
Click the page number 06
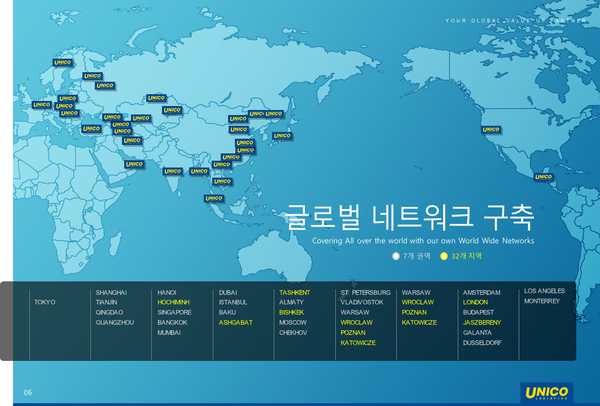coord(28,391)
